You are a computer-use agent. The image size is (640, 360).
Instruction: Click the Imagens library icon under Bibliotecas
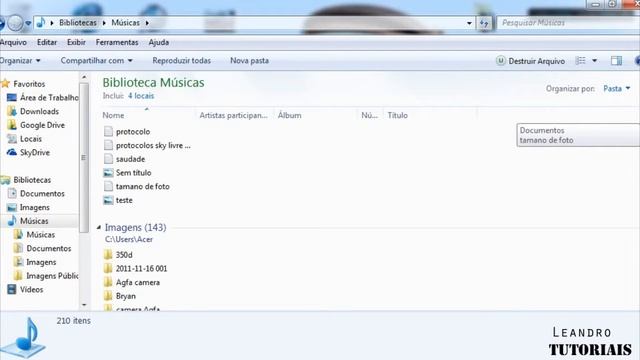coord(12,207)
